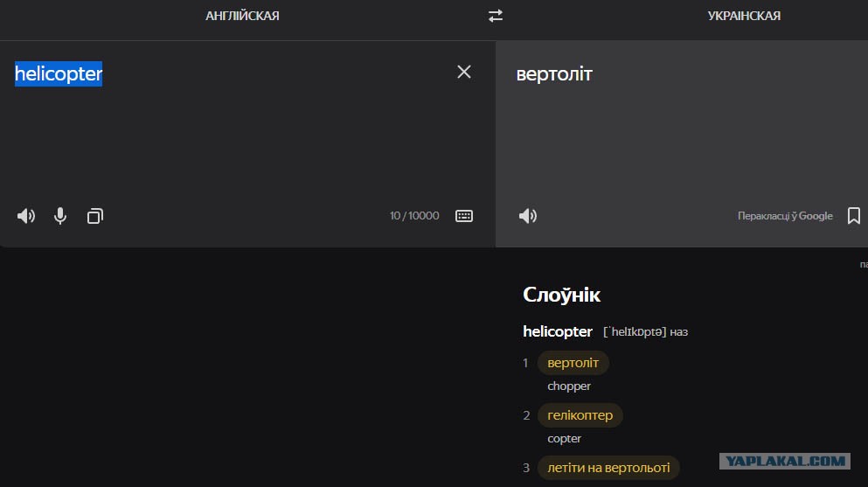Open the Перакласці ў Google link

785,216
